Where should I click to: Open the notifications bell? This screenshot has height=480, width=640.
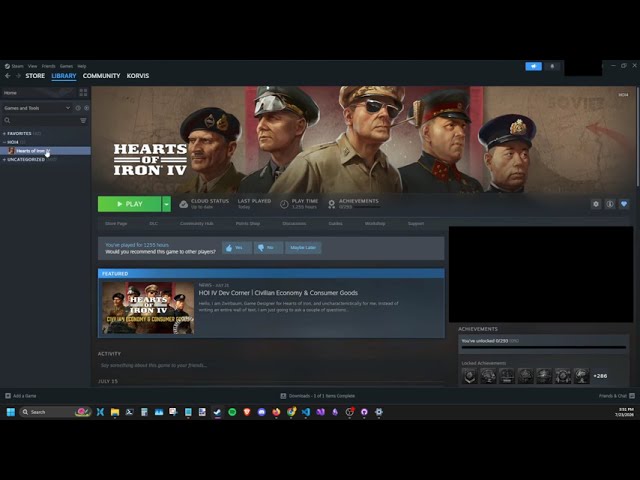(x=552, y=66)
